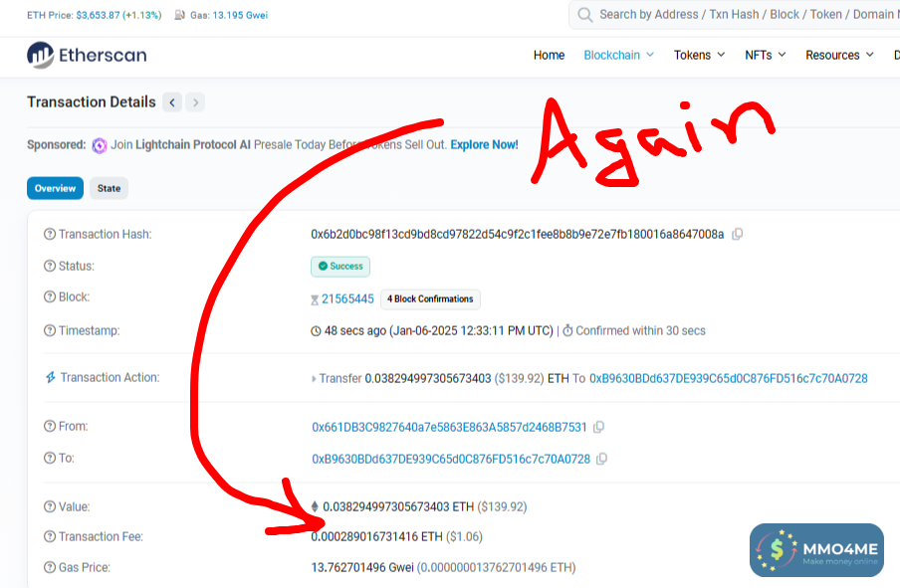Image resolution: width=900 pixels, height=588 pixels.
Task: Switch to the State tab
Action: [110, 188]
